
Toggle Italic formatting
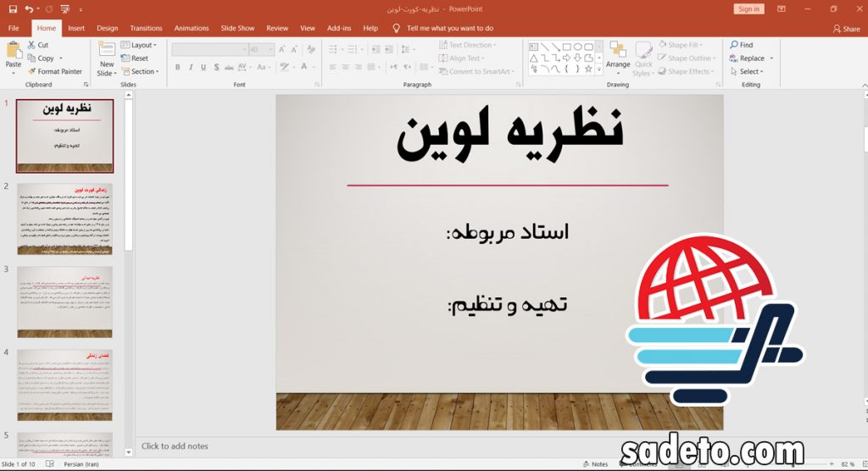191,67
